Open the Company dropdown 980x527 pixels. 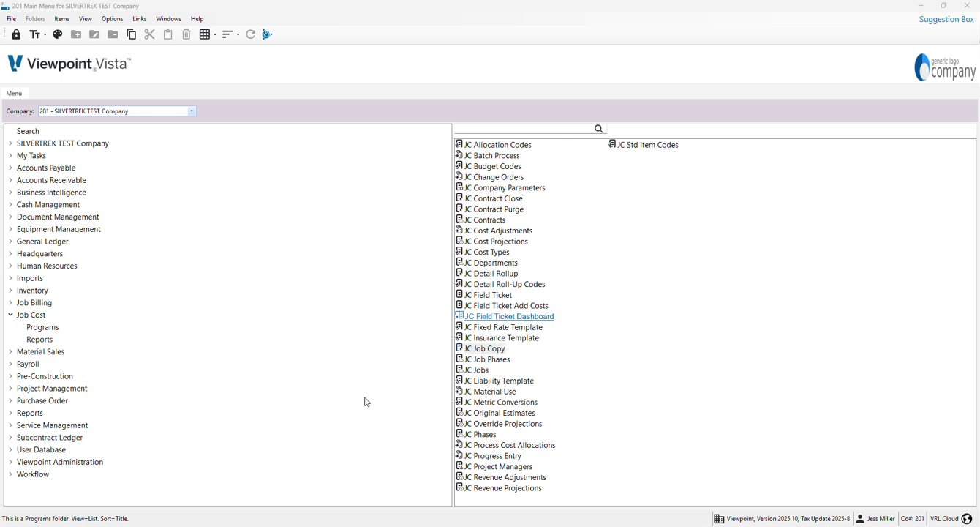[x=192, y=111]
